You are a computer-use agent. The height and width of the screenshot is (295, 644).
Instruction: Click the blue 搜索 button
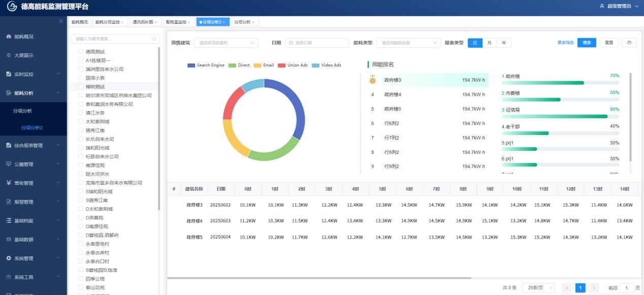tap(587, 43)
